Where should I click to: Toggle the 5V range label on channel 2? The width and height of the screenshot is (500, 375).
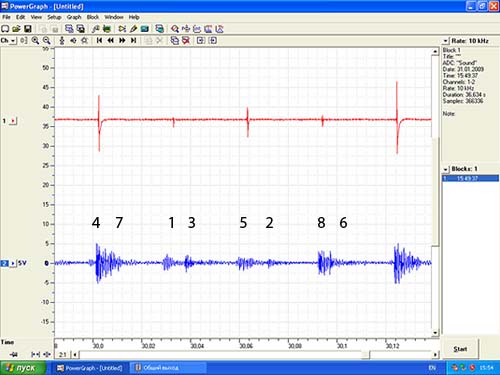tap(22, 263)
